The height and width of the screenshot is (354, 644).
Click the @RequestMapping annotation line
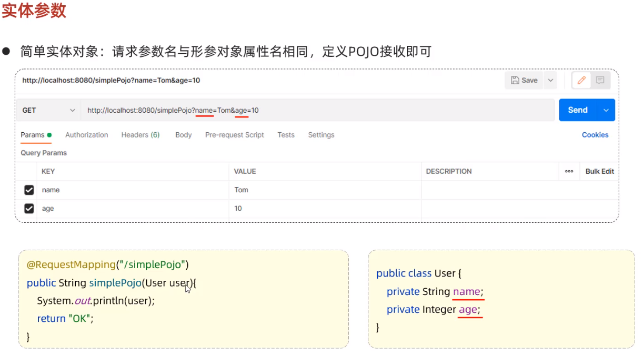[107, 264]
